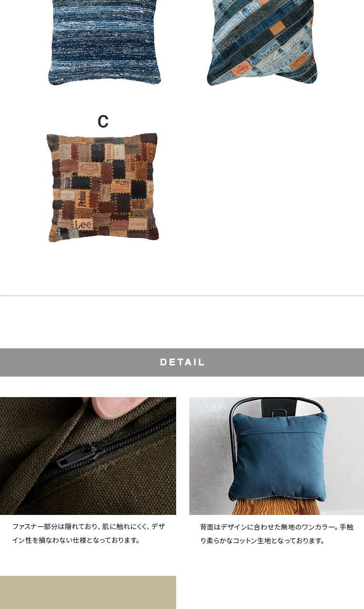Click the gray DETAIL section header
Viewport: 364px width, 609px height.
tap(182, 362)
